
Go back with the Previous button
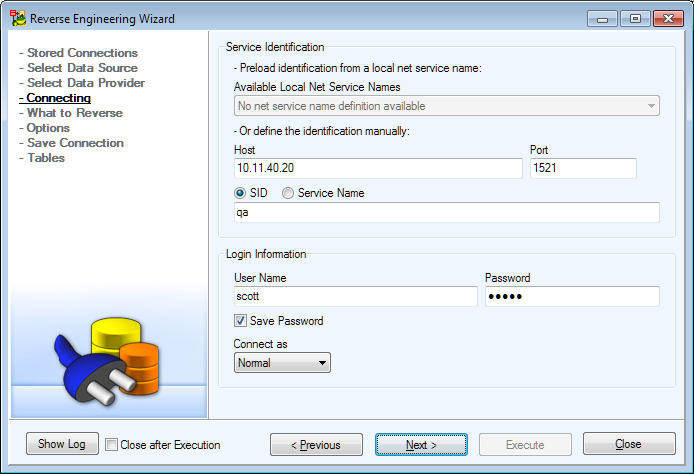[316, 444]
